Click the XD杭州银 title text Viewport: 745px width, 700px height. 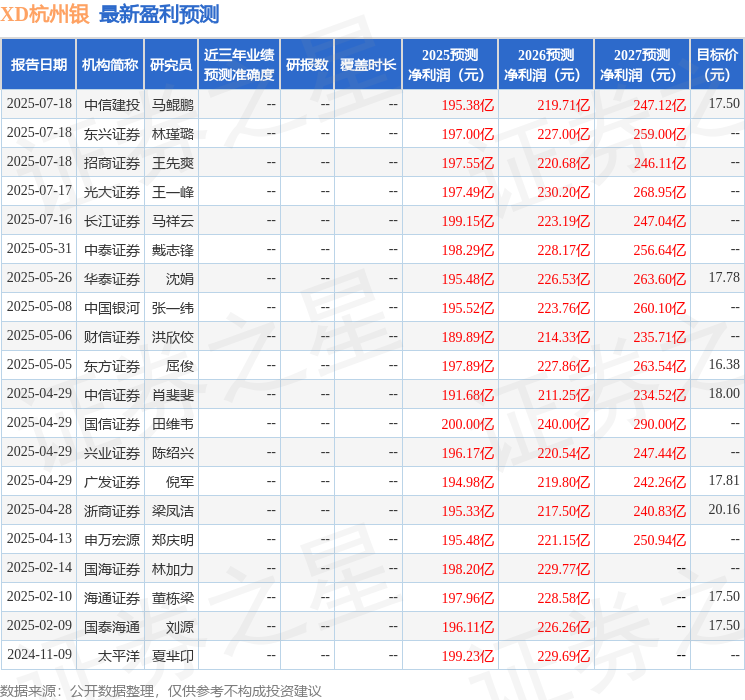[45, 14]
